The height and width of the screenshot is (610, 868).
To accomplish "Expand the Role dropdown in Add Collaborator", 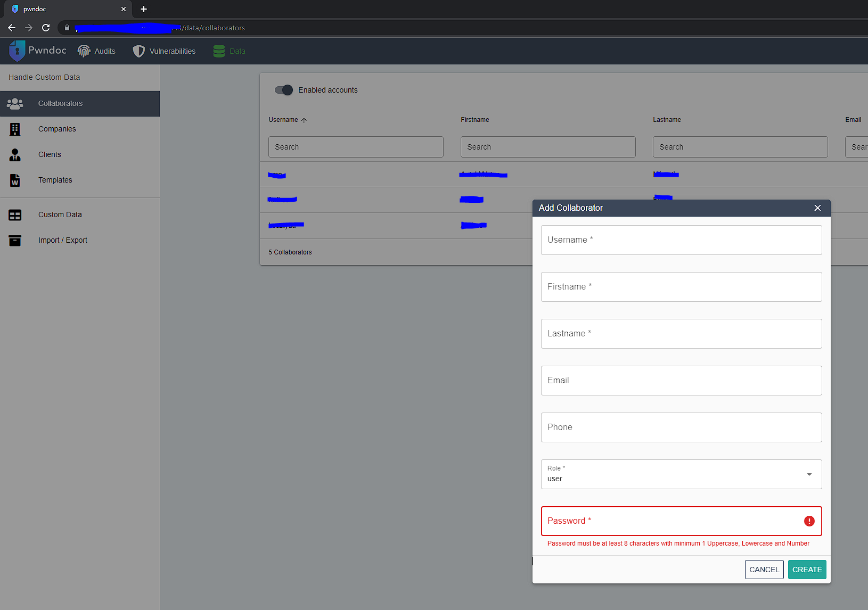I will coord(809,474).
